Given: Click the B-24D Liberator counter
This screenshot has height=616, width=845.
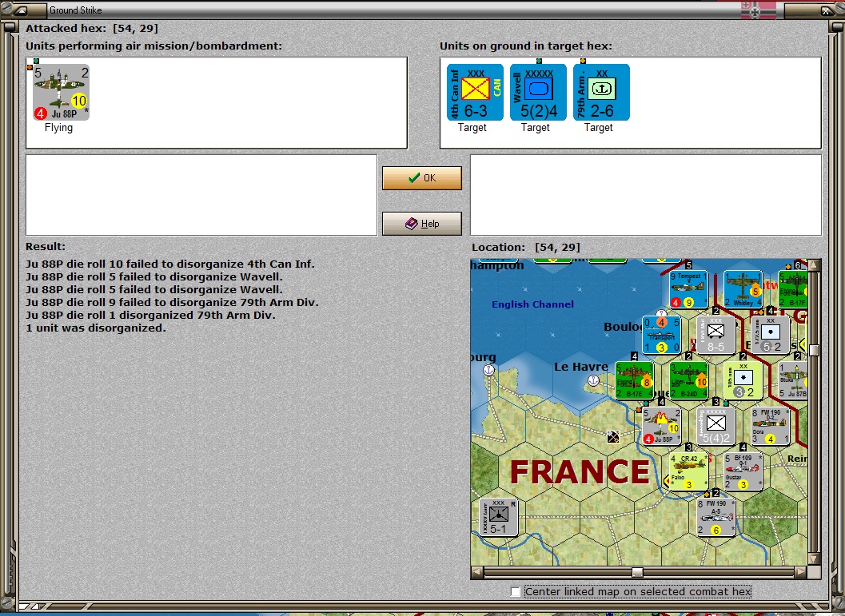Looking at the screenshot, I should coord(689,380).
